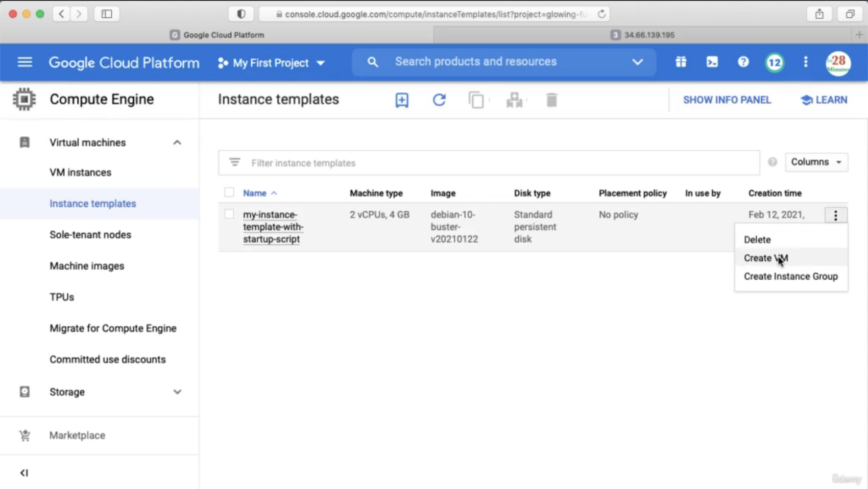Open the My First Project selector dropdown
Screen dimensions: 868x489
(x=271, y=63)
